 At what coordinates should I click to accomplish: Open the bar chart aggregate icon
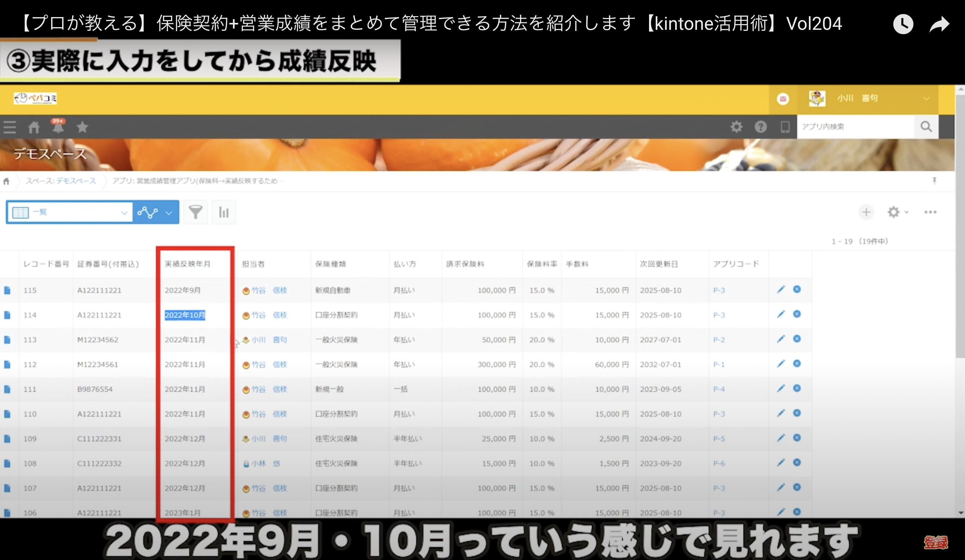coord(223,212)
